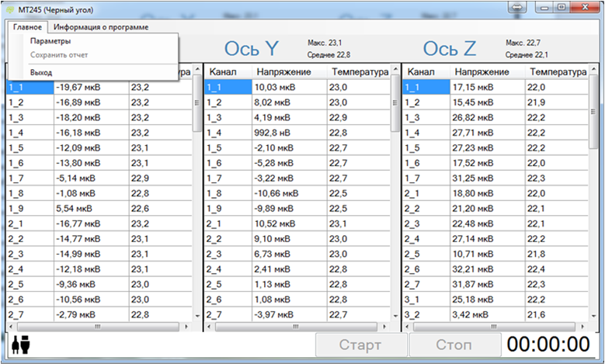Screen dimensions: 605x364
Task: Choose Выход to exit the program
Action: (x=41, y=72)
